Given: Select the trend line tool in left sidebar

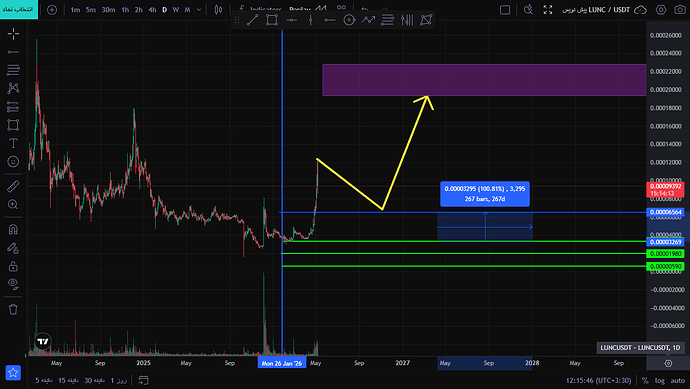Looking at the screenshot, I should [13, 52].
